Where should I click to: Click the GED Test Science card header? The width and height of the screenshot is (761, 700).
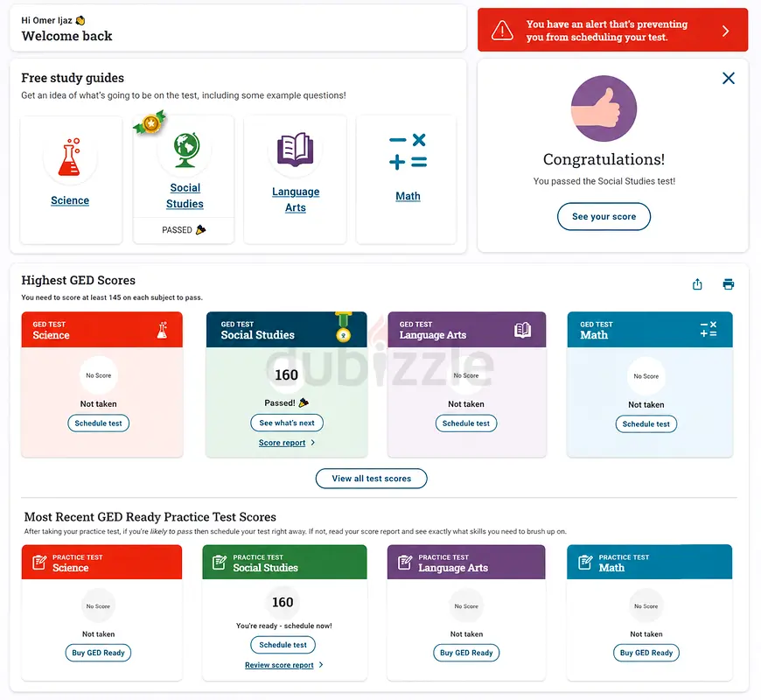pos(102,330)
